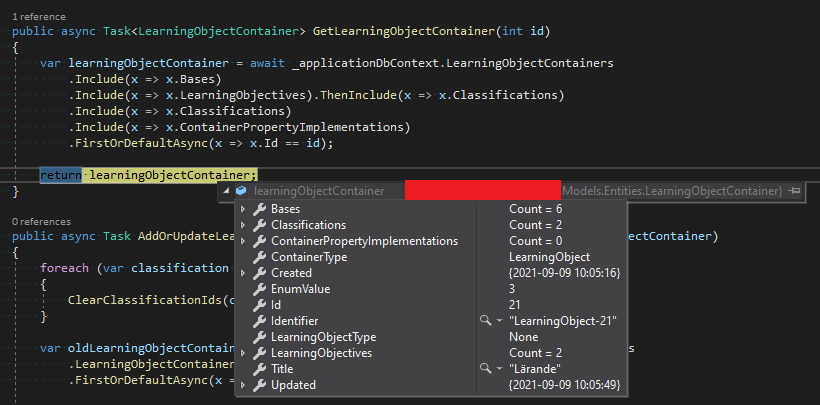Open visualizer dropdown arrow for Title
Screen dimensions: 820x405
coord(499,369)
